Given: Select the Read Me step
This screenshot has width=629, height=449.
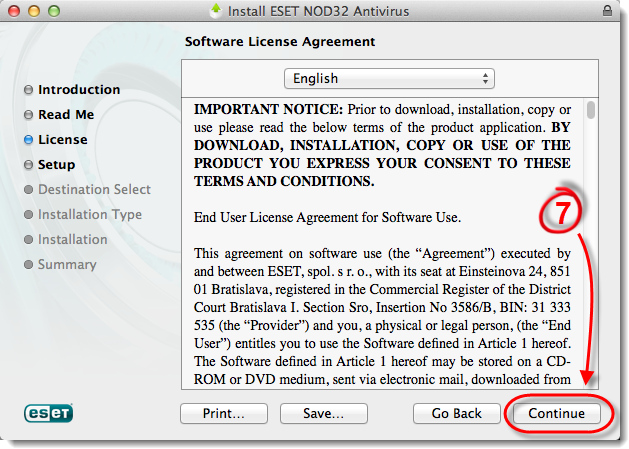Looking at the screenshot, I should (66, 115).
